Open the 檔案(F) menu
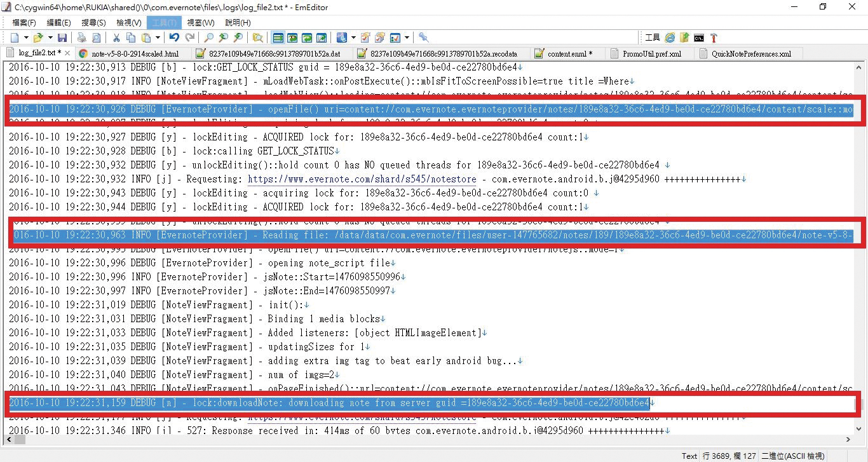Screen dimensions: 868x462 pyautogui.click(x=24, y=22)
